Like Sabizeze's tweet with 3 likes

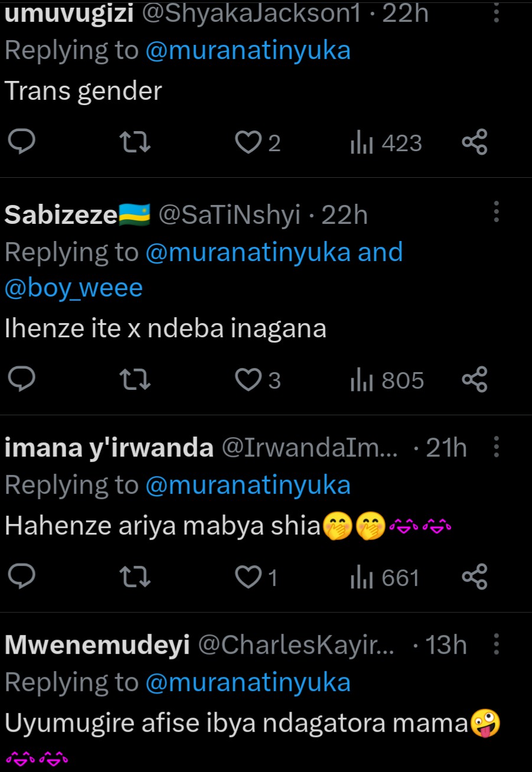249,380
